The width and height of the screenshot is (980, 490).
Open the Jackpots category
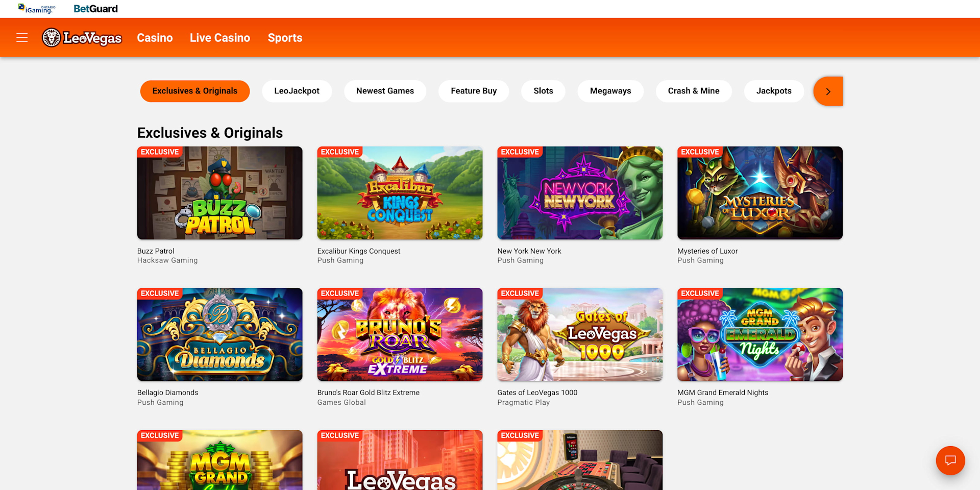(x=774, y=91)
